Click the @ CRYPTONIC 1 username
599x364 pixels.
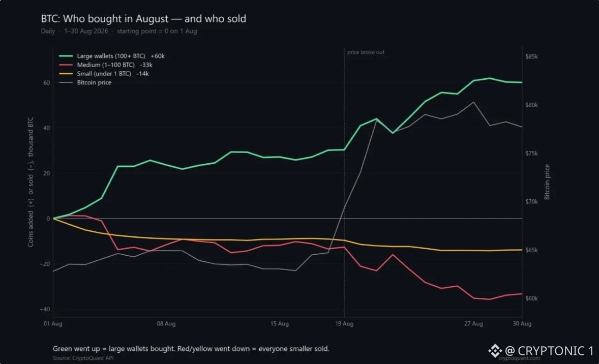(x=549, y=351)
